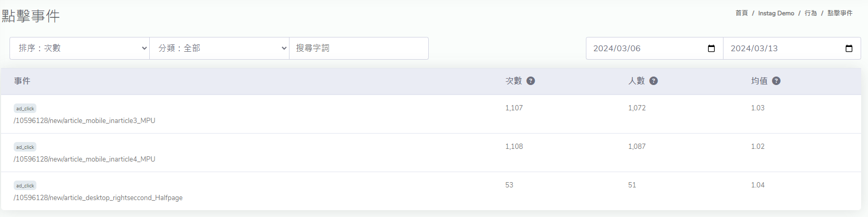Click the 人數 column header
This screenshot has width=868, height=217.
[636, 81]
